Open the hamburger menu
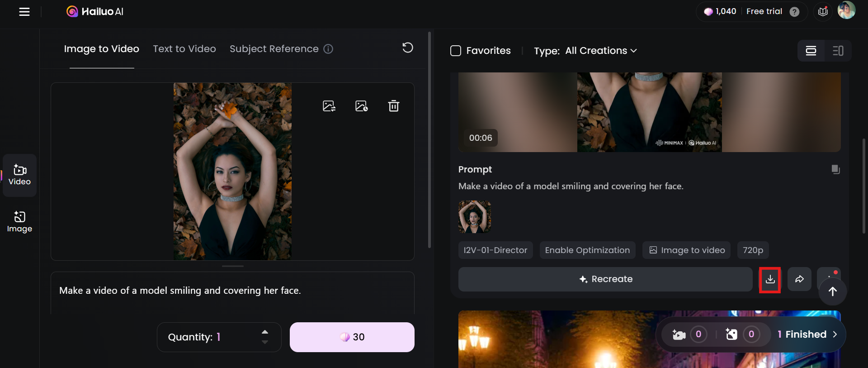The image size is (868, 368). [24, 12]
